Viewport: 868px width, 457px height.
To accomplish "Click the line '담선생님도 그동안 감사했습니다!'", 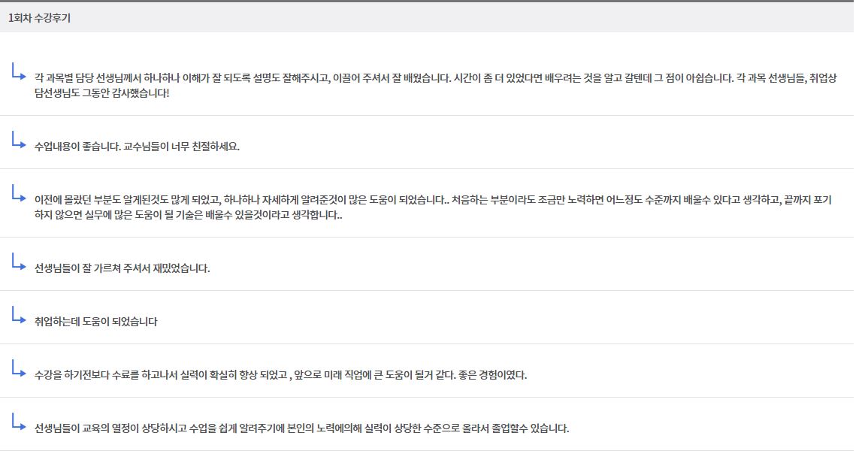I will coord(102,94).
